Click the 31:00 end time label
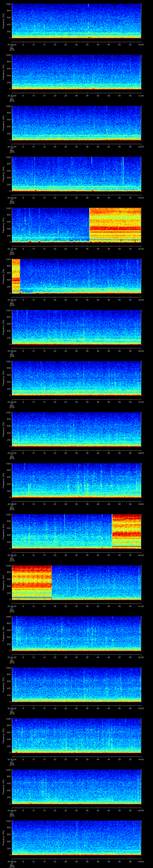The image size is (153, 868). coord(141,96)
